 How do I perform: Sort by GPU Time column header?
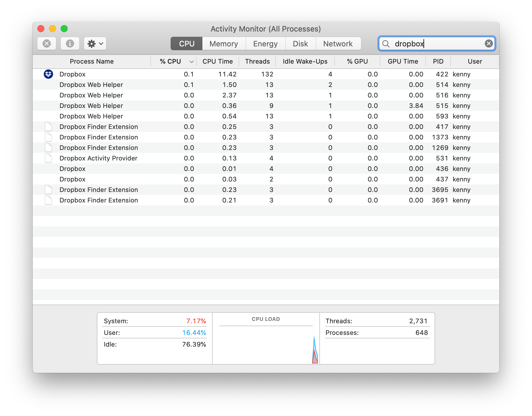tap(403, 62)
